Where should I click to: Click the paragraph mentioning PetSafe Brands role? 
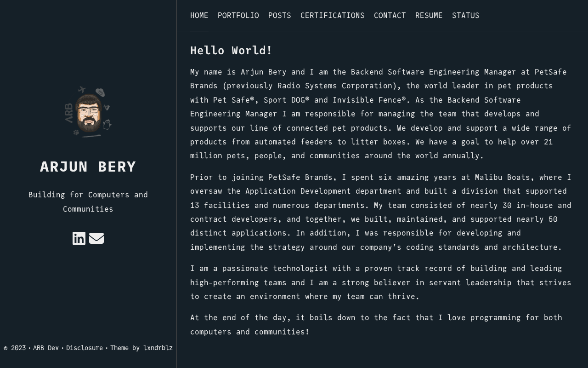pos(381,114)
